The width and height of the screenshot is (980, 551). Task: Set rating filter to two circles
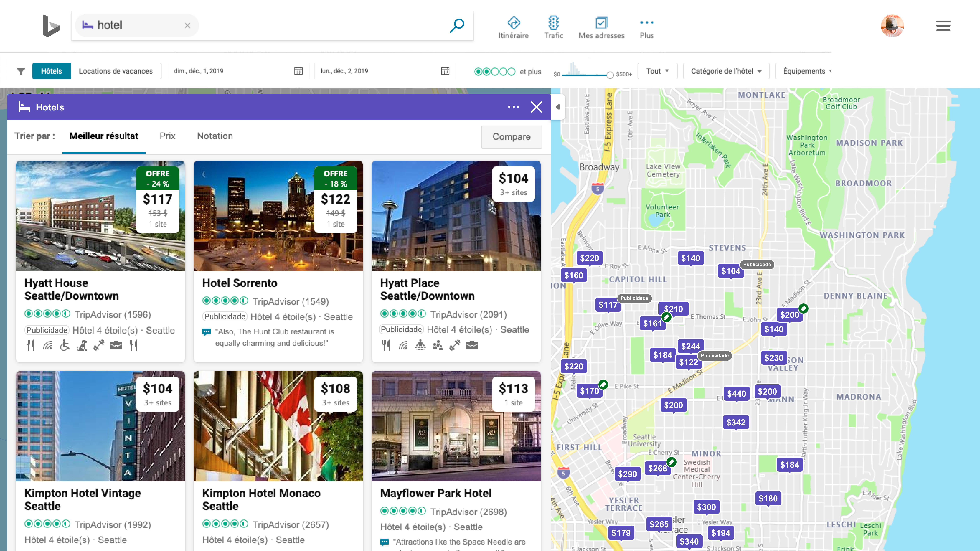tap(487, 72)
